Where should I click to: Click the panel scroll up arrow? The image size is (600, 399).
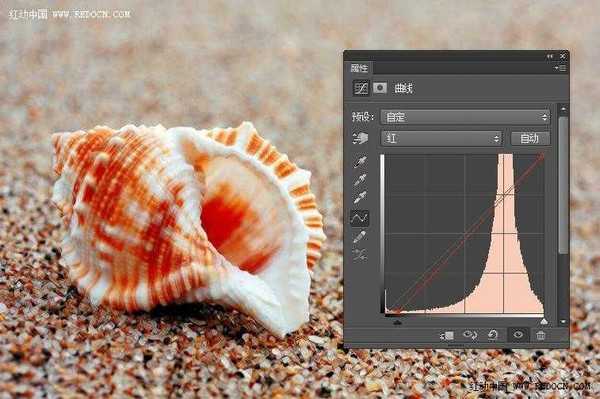click(x=563, y=109)
